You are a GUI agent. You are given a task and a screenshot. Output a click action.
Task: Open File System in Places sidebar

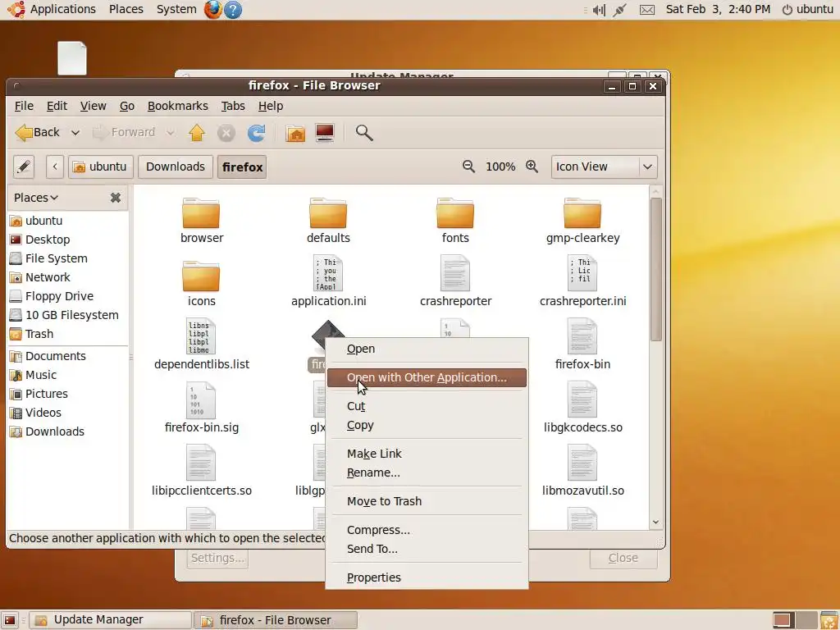[57, 258]
